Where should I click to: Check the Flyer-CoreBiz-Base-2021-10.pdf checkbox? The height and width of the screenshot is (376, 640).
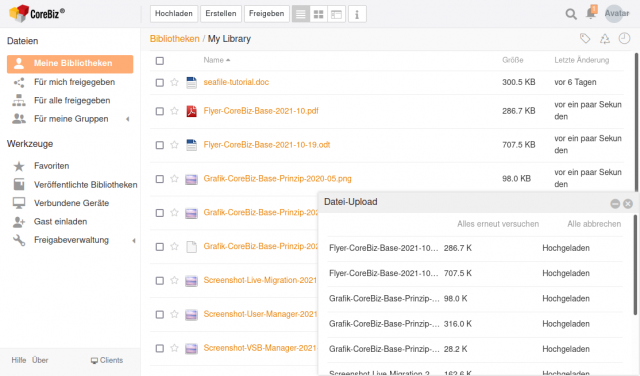coord(160,111)
